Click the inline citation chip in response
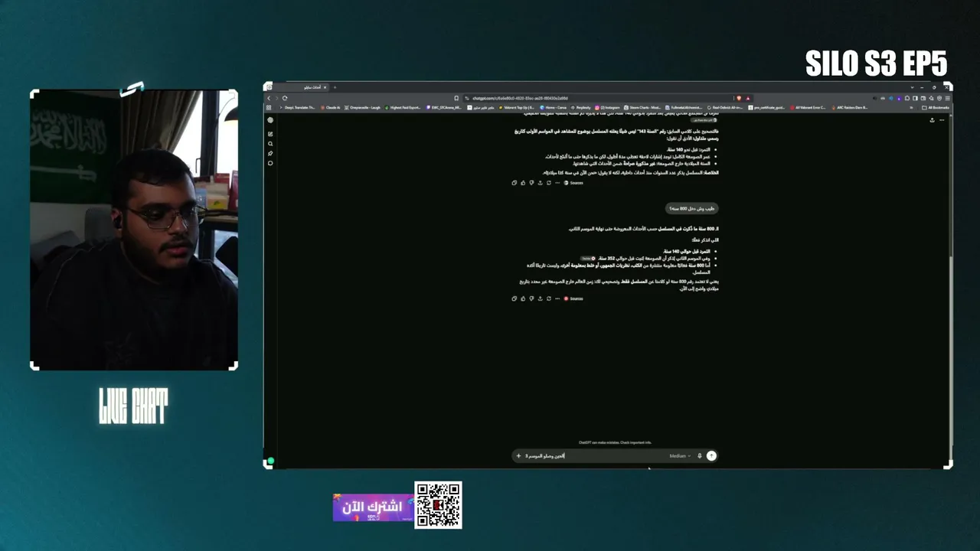 (588, 259)
